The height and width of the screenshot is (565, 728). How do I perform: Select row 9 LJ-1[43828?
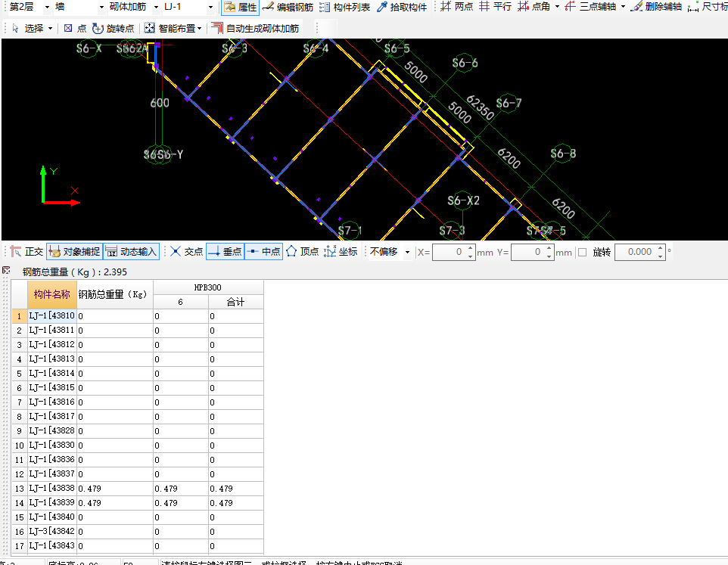(x=52, y=431)
